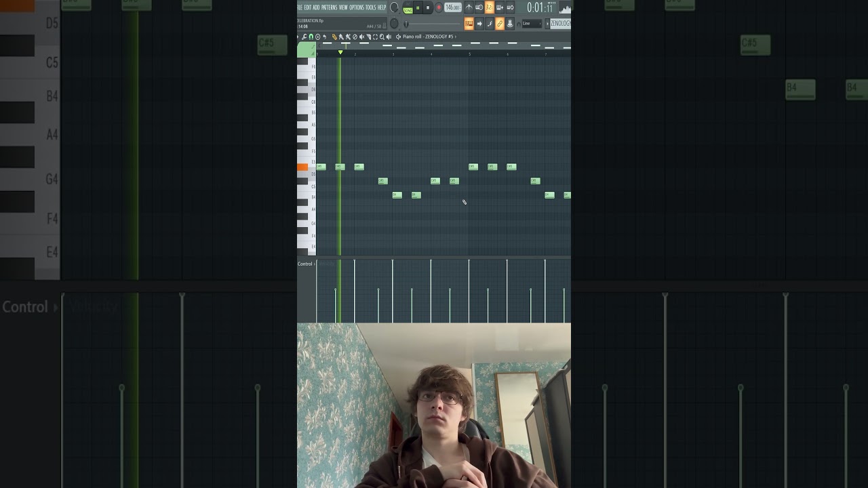Open the TOOLS menu
This screenshot has width=868, height=488.
point(370,7)
